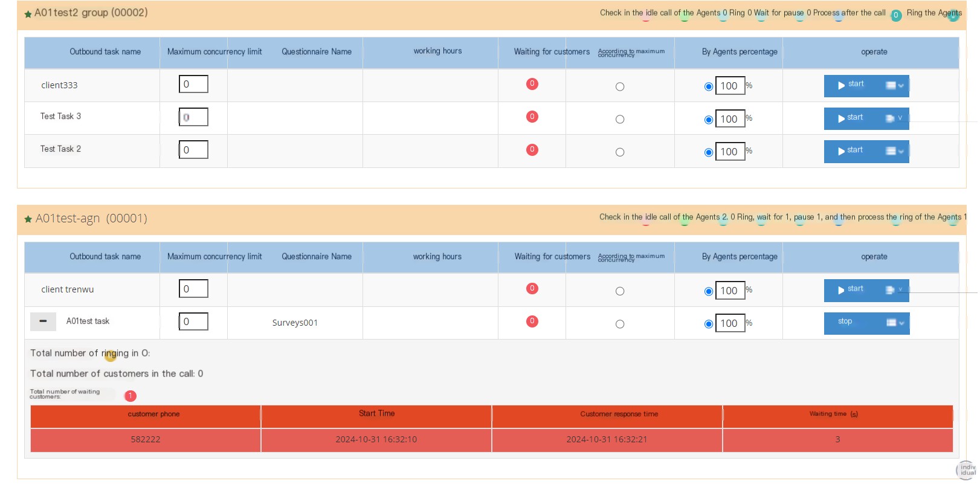Stop the A01test task
Screen dimensions: 980x487
[851, 323]
